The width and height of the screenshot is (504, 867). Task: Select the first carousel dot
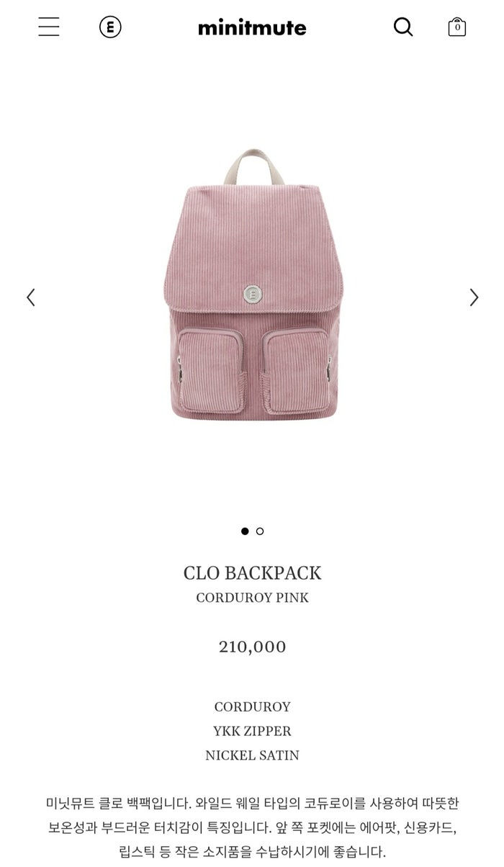[x=245, y=531]
